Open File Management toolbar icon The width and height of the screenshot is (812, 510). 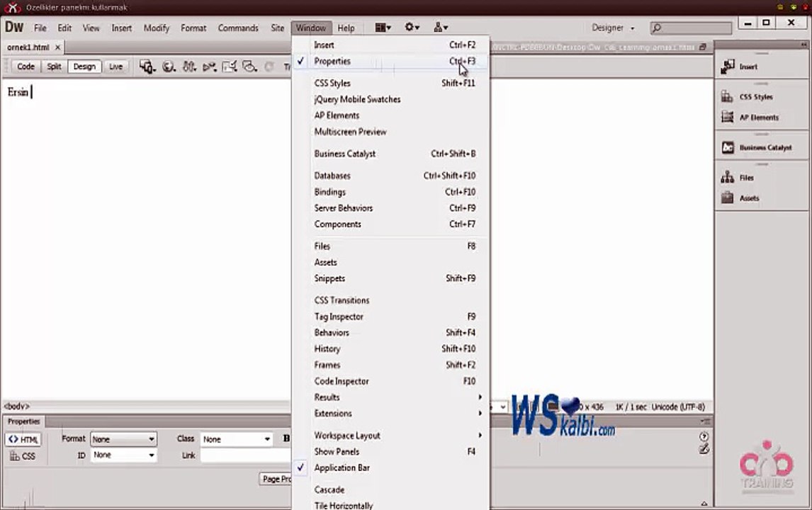[x=189, y=67]
